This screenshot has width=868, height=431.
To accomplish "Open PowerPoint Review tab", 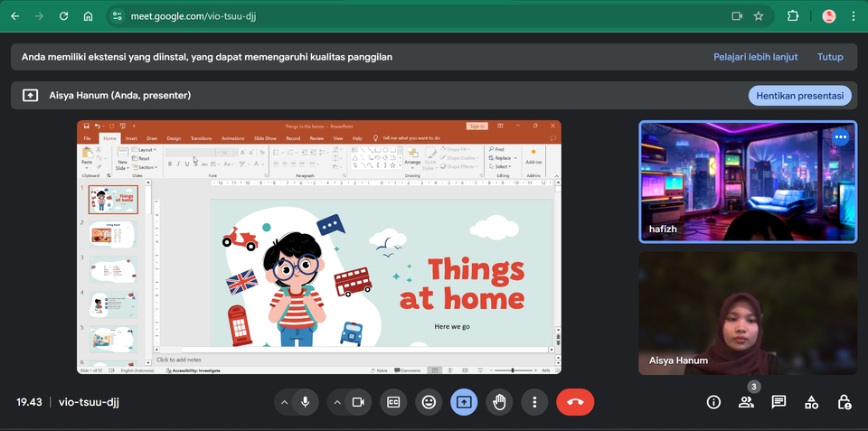I will coord(316,138).
